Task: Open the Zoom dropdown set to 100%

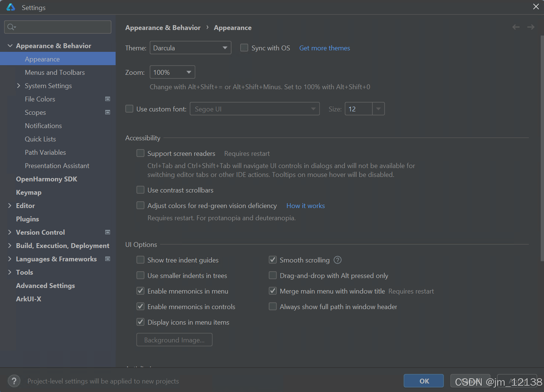Action: (172, 72)
